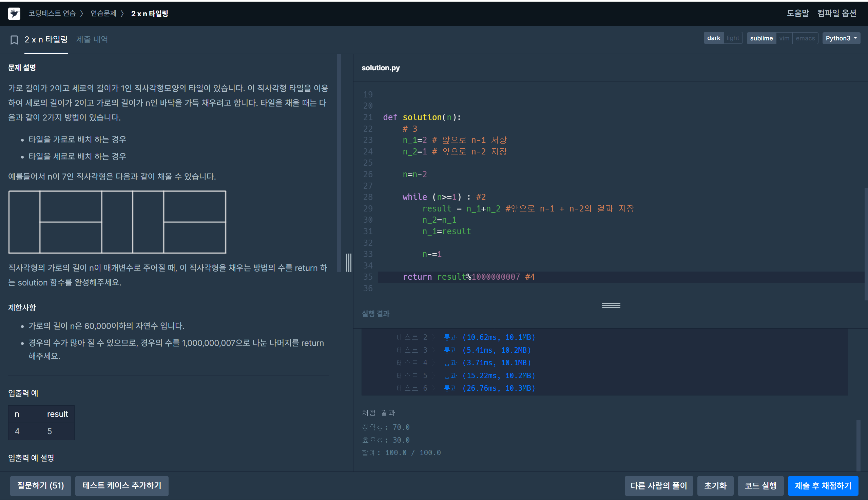Viewport: 868px width, 500px height.
Task: Select vim keybinding mode
Action: [x=784, y=38]
